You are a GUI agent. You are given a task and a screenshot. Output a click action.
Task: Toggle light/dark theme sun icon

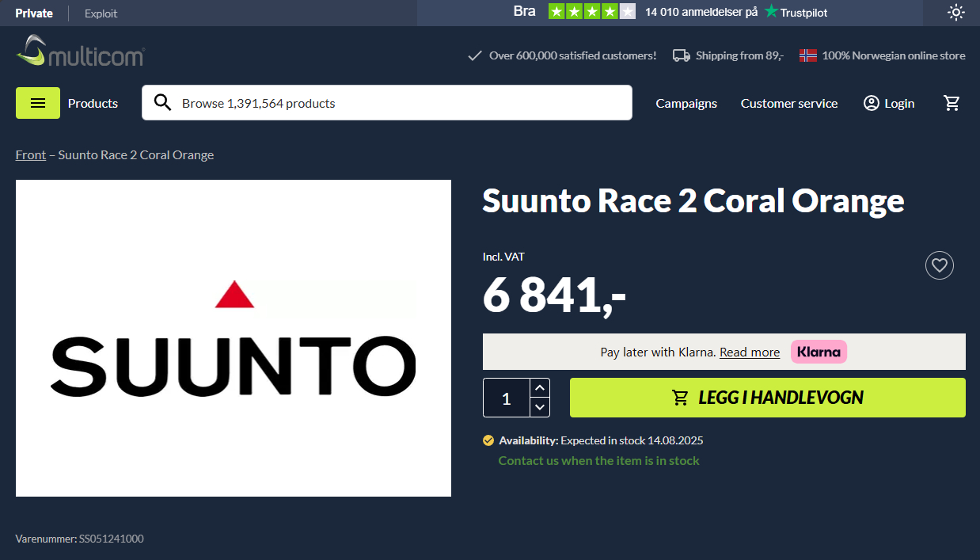[x=956, y=12]
